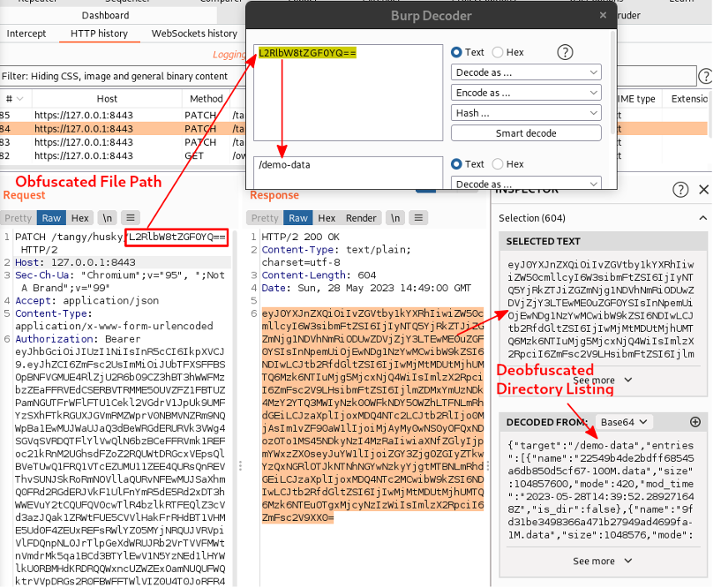Image resolution: width=721 pixels, height=588 pixels.
Task: Close the Inspector panel
Action: pyautogui.click(x=704, y=190)
